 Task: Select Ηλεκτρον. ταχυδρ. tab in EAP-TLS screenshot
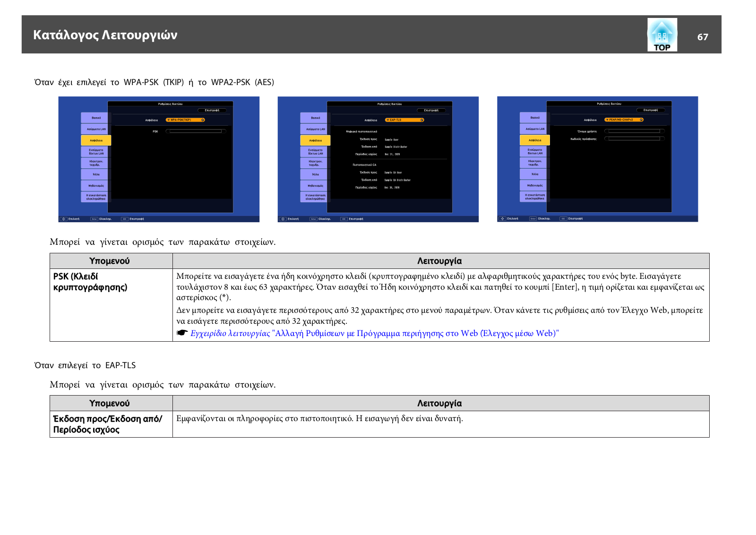tap(315, 163)
